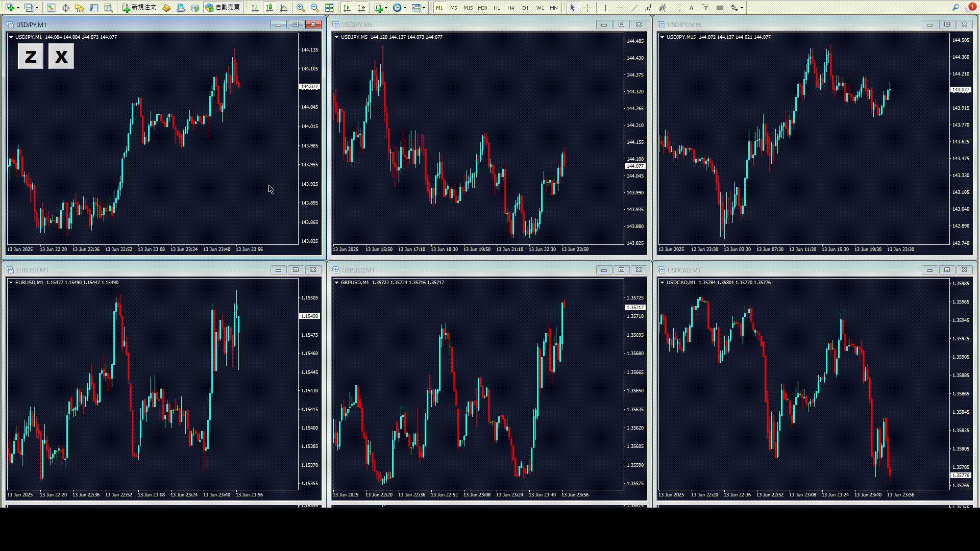Toggle candlestick chart display mode
Screen dimensions: 980x551
[269, 8]
